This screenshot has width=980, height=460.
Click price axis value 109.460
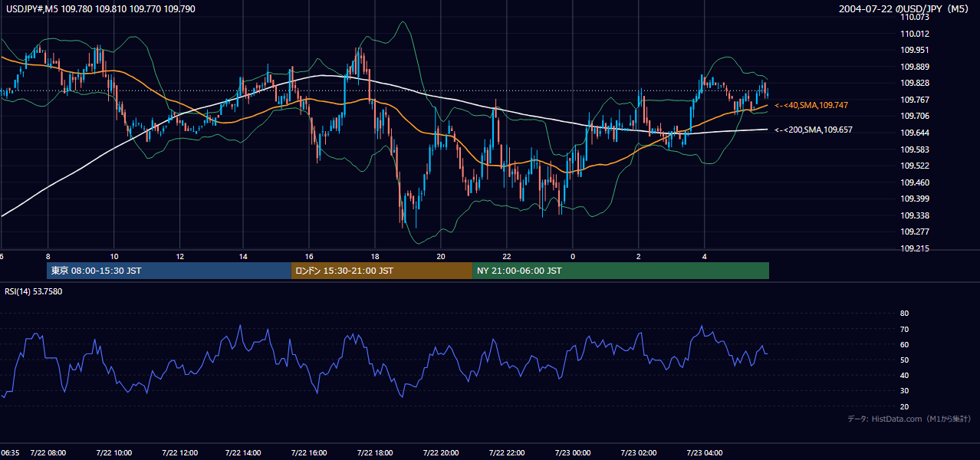pyautogui.click(x=916, y=182)
